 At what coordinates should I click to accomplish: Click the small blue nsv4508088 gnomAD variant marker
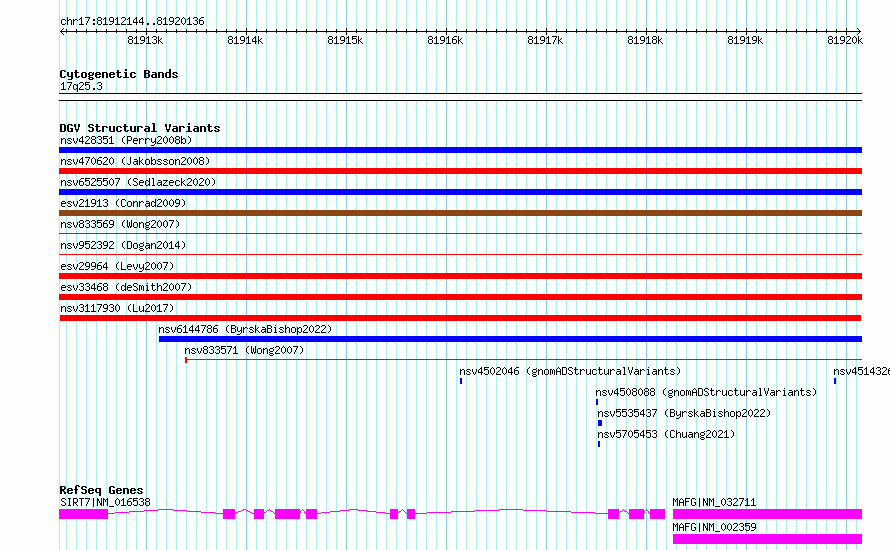[597, 402]
